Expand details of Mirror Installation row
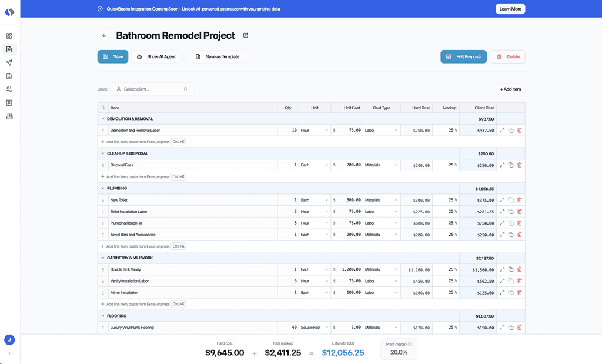The width and height of the screenshot is (602, 364). coord(502,293)
